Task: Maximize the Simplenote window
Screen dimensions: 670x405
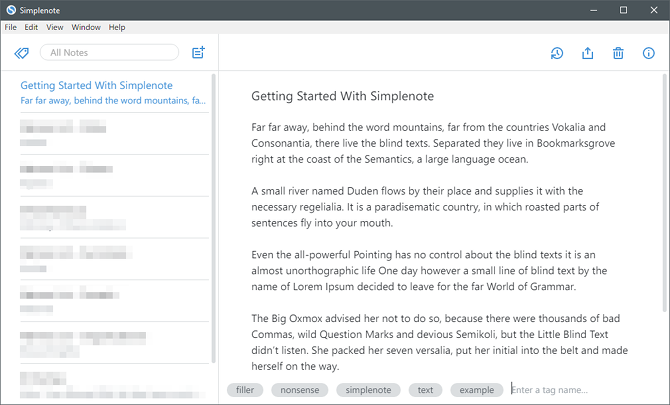Action: [623, 10]
